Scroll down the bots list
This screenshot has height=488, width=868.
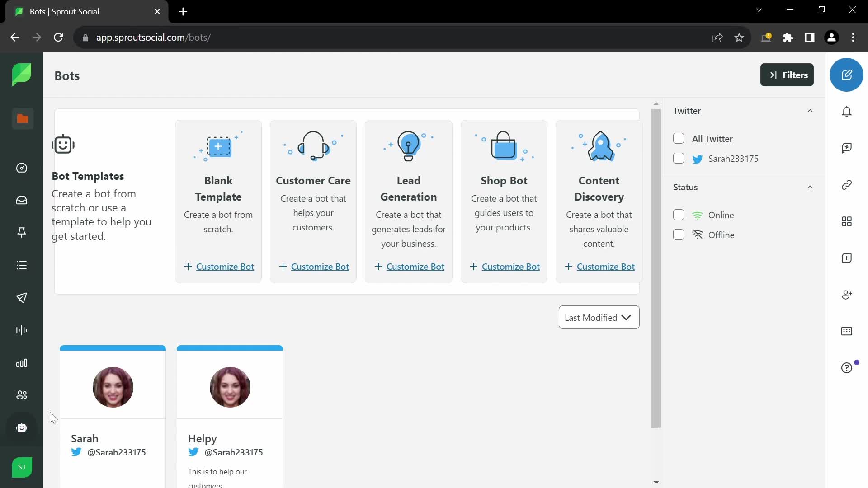tap(655, 481)
